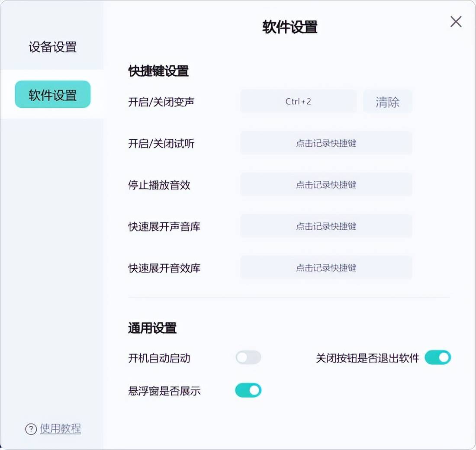Set the 快速展开音效库 shortcut field
The width and height of the screenshot is (476, 450).
[326, 268]
